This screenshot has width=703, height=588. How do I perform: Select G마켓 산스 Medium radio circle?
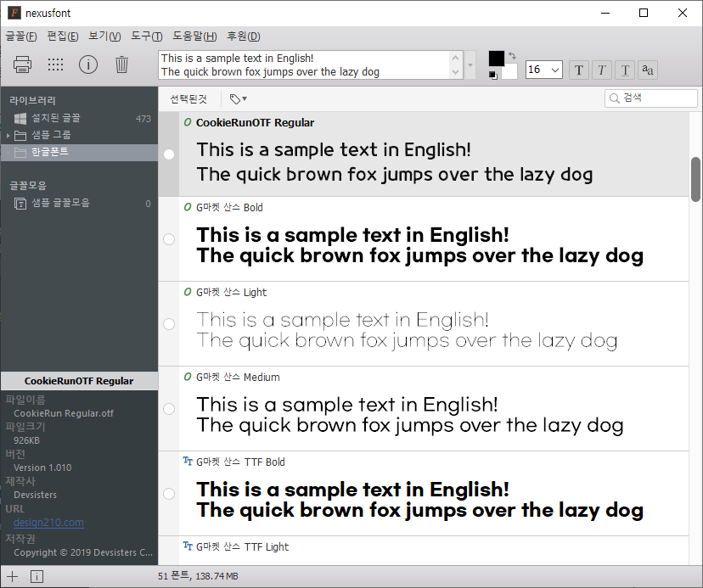(x=169, y=409)
